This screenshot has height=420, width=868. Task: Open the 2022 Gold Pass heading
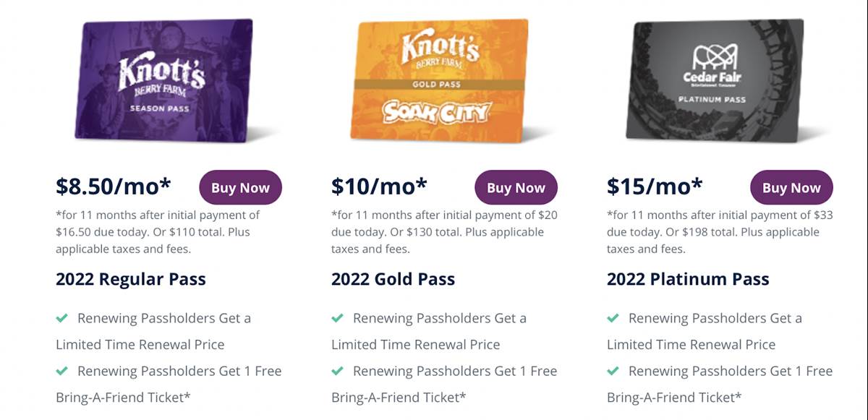click(393, 279)
